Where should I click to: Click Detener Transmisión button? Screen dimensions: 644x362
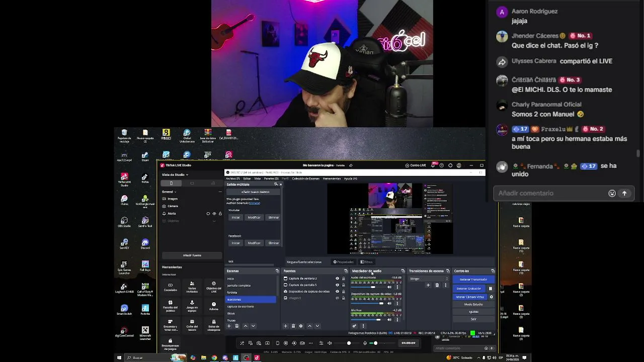(473, 280)
